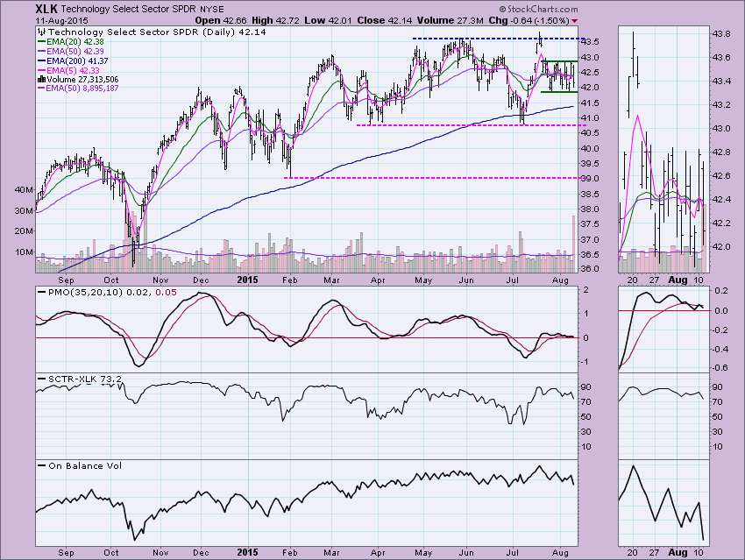Click the zoomed PMO thumbnail chart
745x560 pixels.
click(663, 330)
